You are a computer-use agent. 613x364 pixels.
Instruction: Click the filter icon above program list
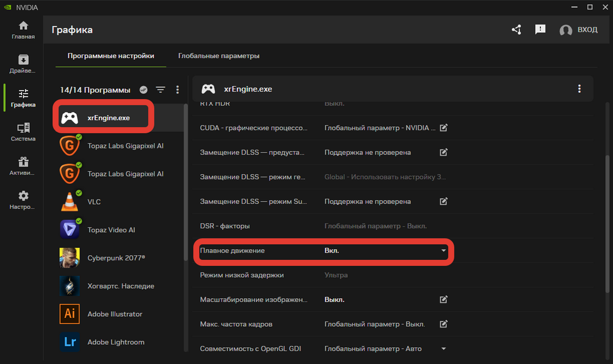(160, 90)
